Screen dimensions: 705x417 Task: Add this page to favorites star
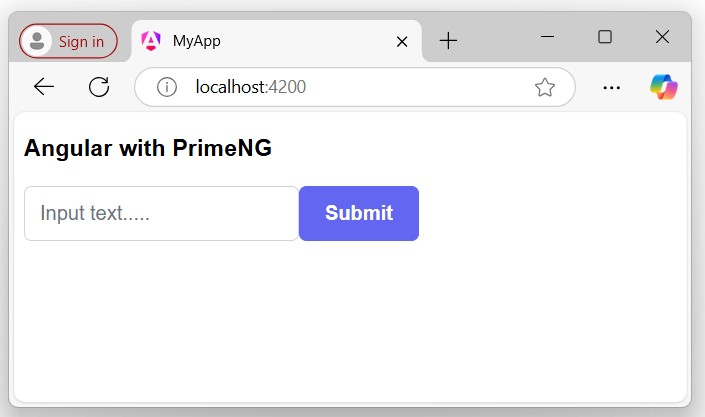[x=544, y=87]
